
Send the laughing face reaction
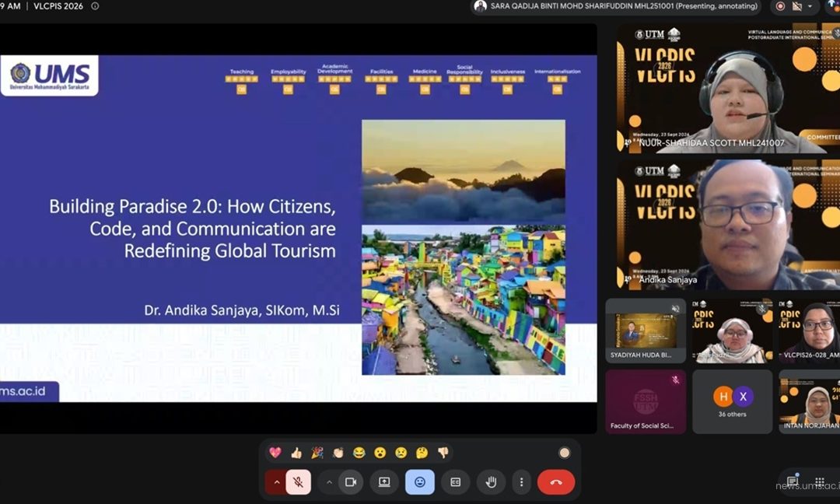pos(359,453)
